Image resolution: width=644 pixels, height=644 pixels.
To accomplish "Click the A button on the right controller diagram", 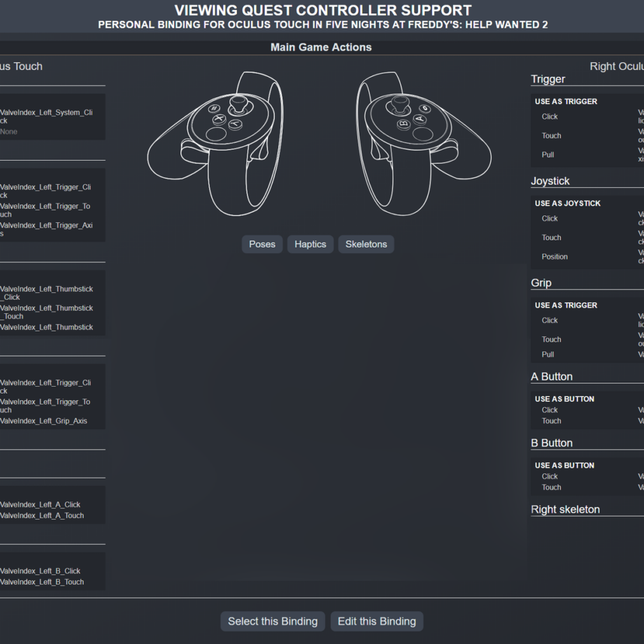I will click(x=420, y=119).
